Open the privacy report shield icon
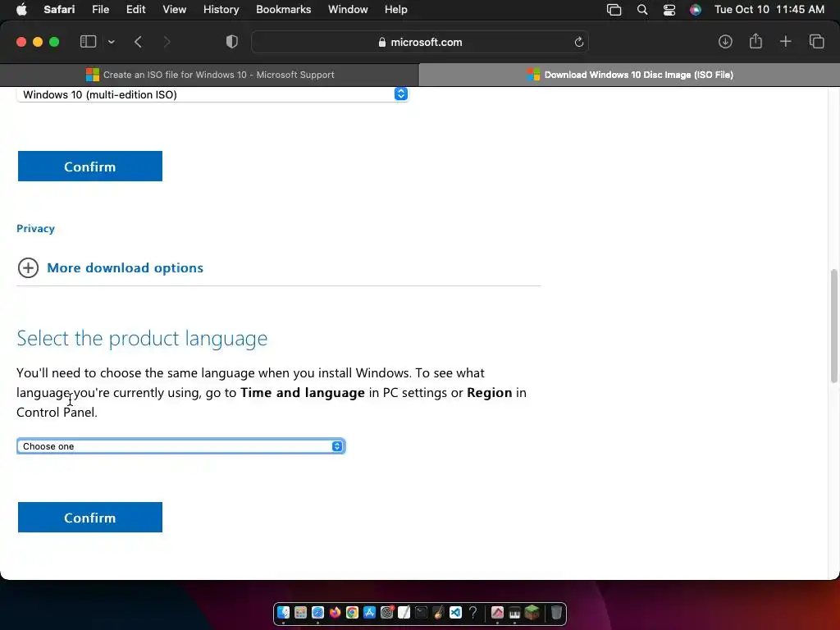 point(231,42)
